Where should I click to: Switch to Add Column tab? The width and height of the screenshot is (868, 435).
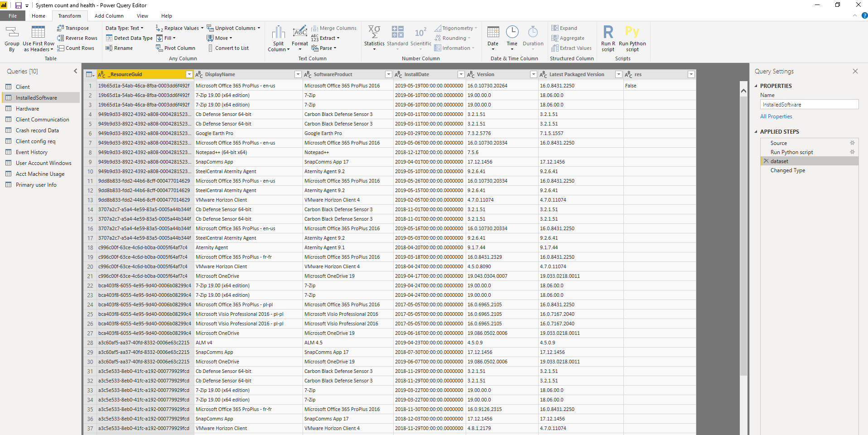pyautogui.click(x=109, y=16)
